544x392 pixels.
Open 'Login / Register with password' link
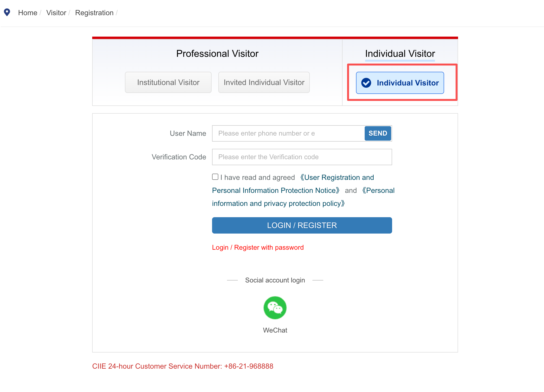click(x=258, y=247)
